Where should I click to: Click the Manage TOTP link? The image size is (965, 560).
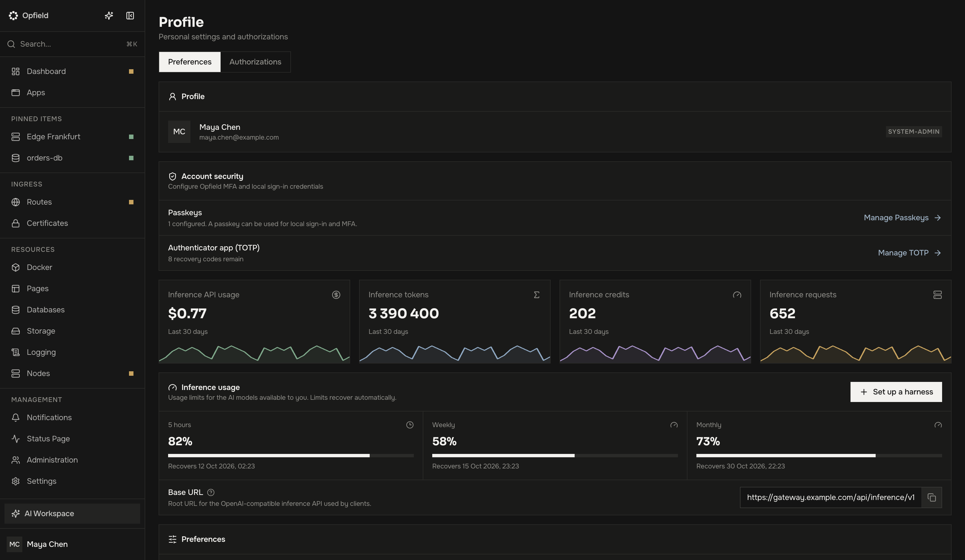(909, 253)
